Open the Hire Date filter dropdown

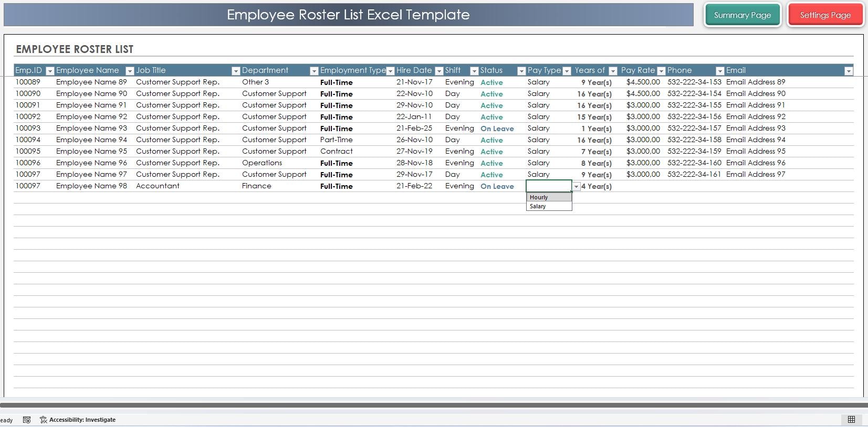439,71
